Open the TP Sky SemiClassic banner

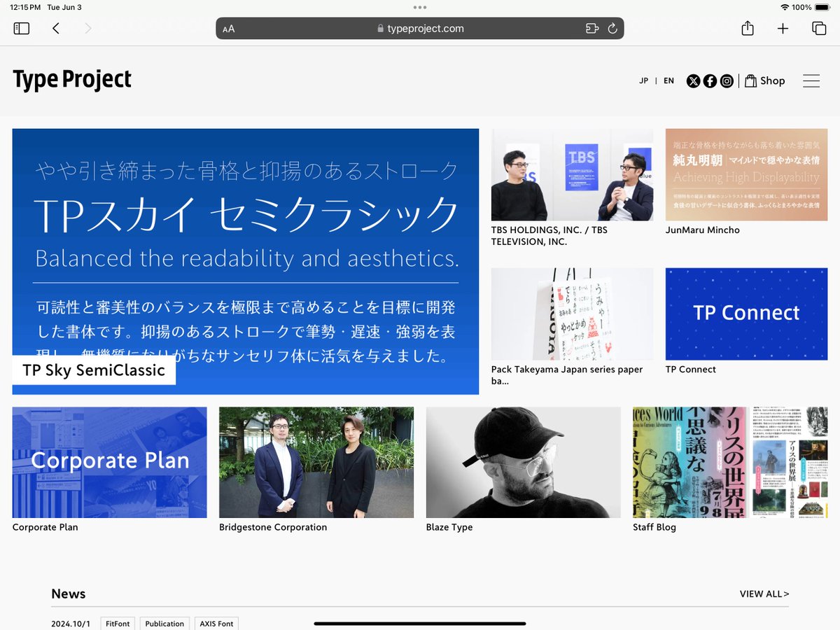click(246, 261)
